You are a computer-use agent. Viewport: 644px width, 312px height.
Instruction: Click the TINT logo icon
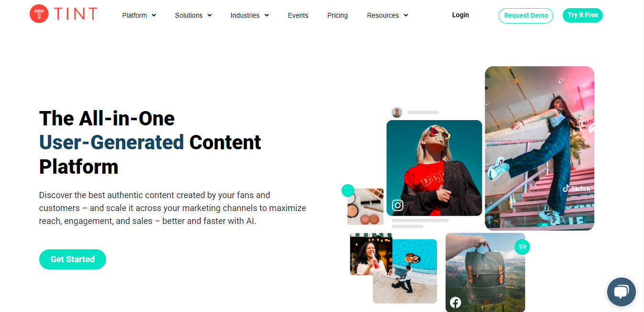[x=39, y=14]
